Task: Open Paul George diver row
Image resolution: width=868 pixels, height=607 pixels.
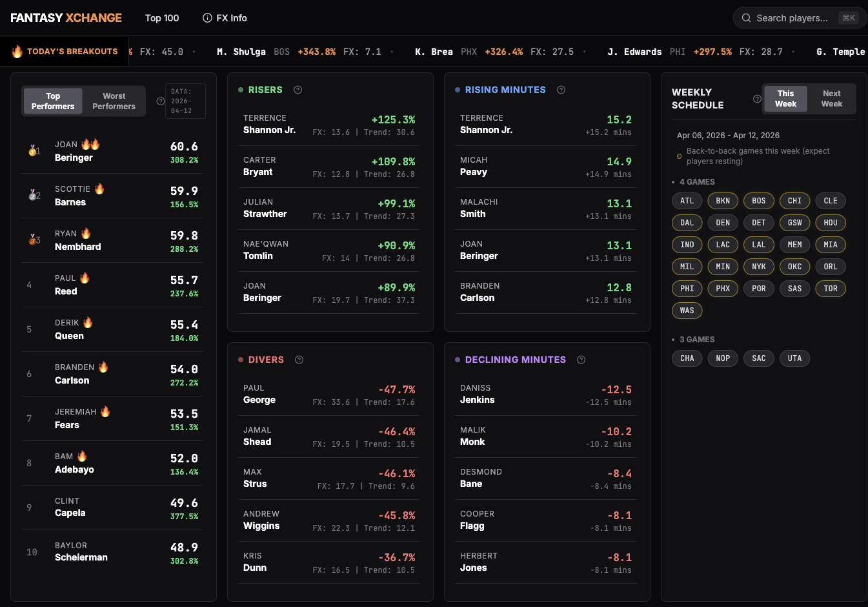Action: coord(329,395)
